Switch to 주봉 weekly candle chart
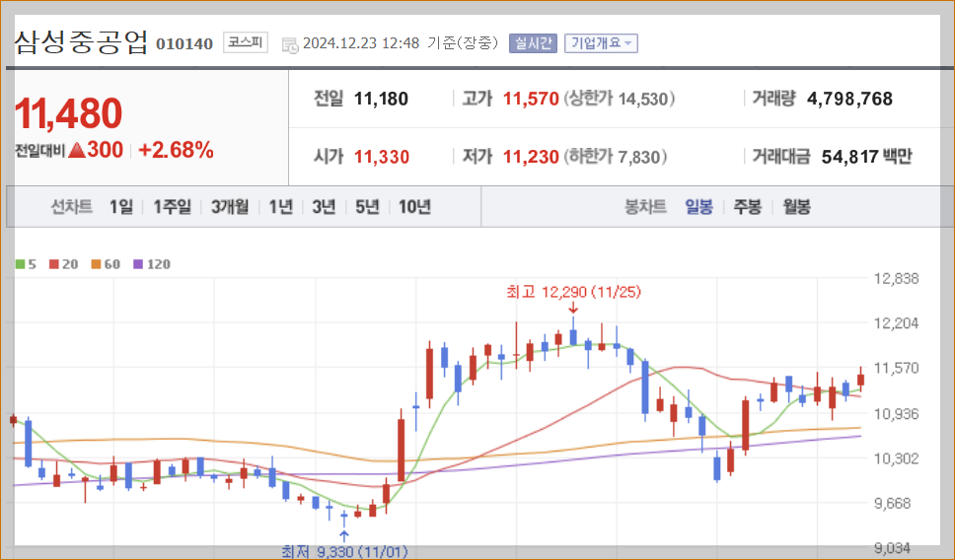 point(747,207)
